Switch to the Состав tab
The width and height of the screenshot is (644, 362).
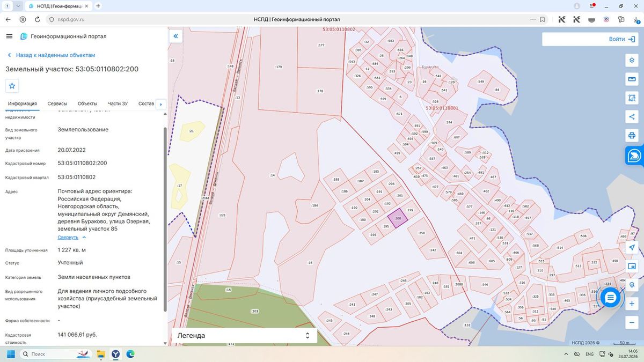(x=146, y=104)
